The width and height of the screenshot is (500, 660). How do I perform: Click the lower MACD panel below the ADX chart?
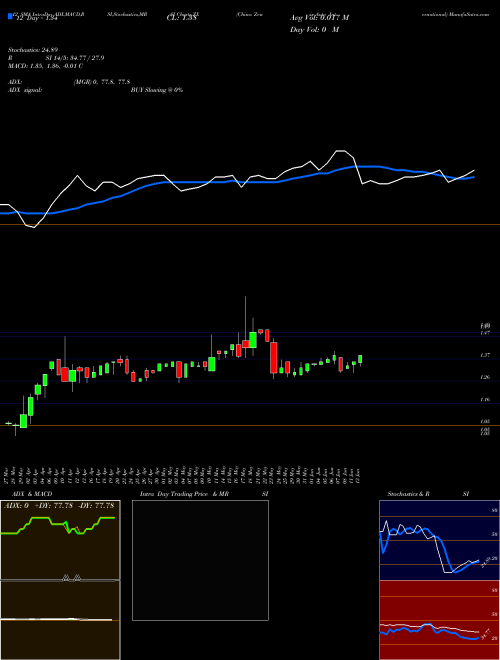[x=60, y=620]
